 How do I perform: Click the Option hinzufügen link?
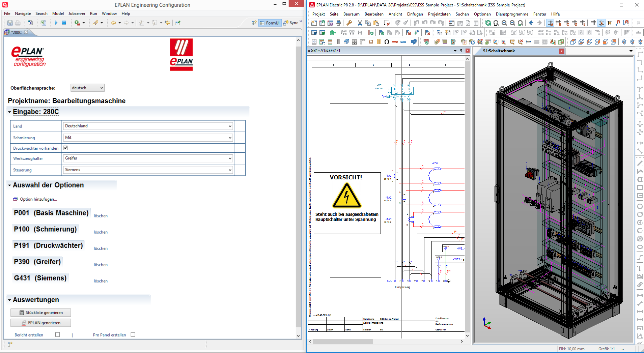point(38,199)
